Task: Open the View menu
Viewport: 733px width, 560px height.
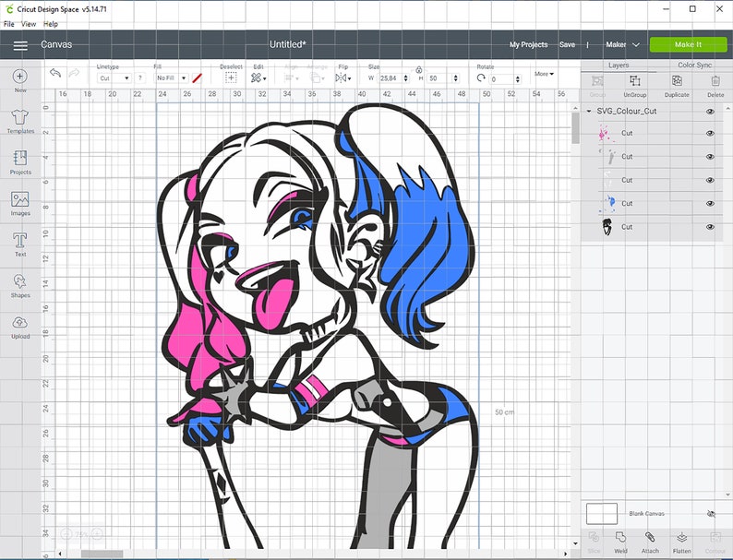Action: pos(29,24)
